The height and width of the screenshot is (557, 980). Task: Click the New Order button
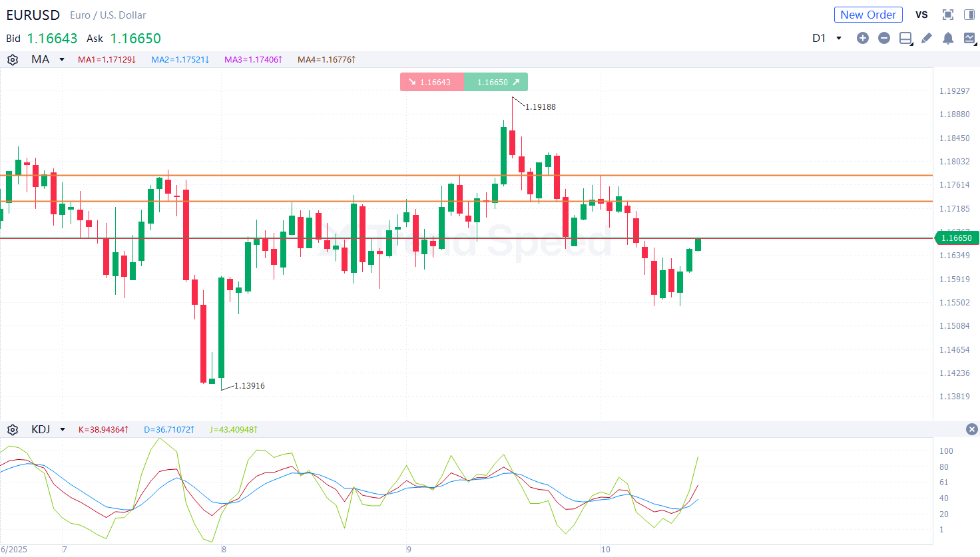(868, 15)
